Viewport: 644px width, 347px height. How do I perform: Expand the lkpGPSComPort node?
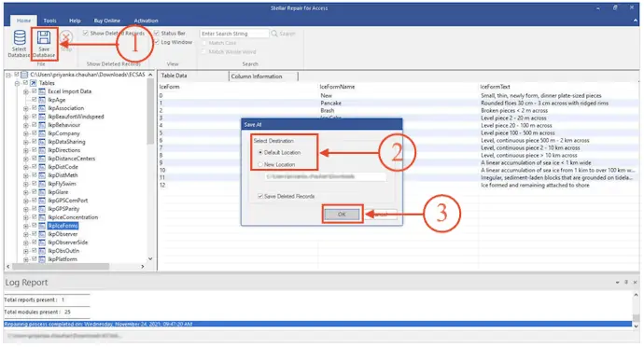pyautogui.click(x=25, y=201)
